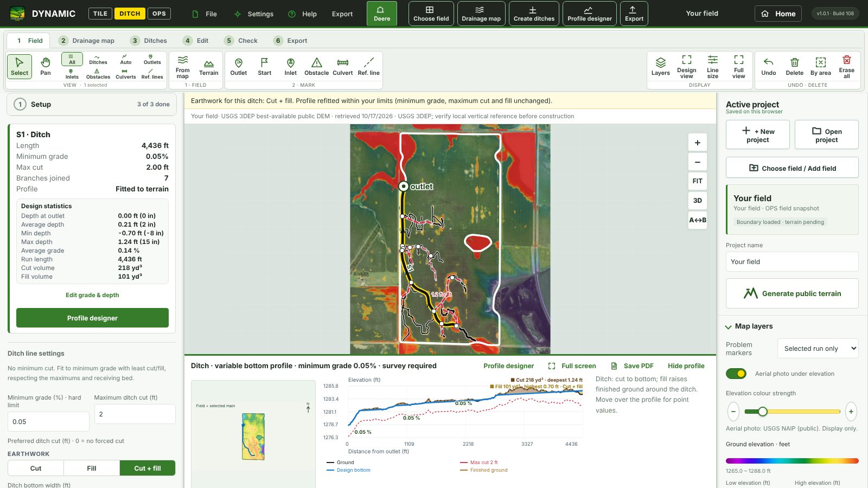Viewport: 868px width, 488px height.
Task: Activate the Select tool
Action: 20,67
